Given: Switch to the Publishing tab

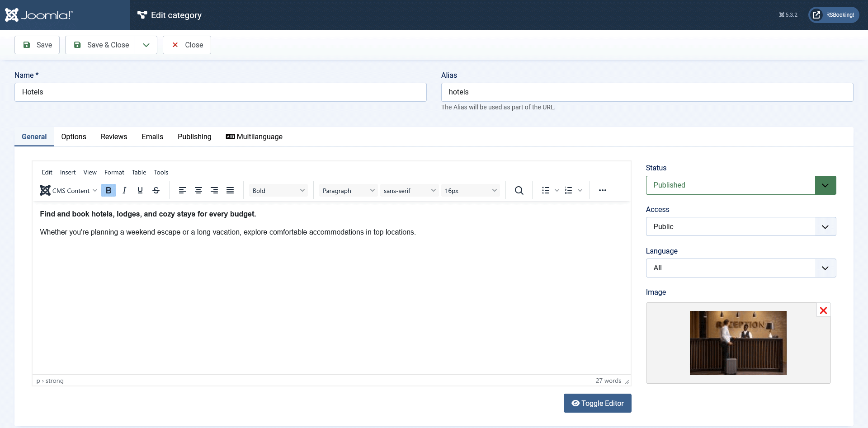Looking at the screenshot, I should click(194, 136).
